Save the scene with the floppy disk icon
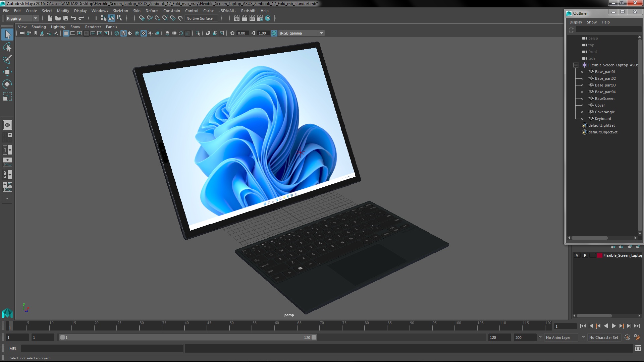 click(66, 18)
